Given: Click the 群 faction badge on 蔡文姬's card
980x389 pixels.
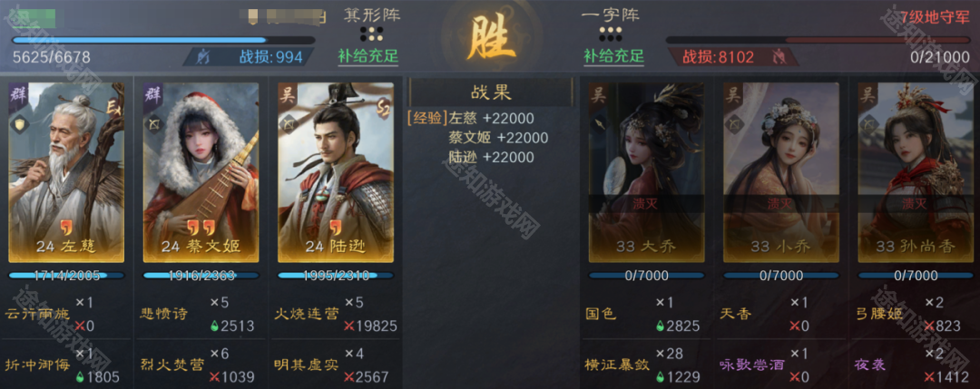Looking at the screenshot, I should click(153, 96).
